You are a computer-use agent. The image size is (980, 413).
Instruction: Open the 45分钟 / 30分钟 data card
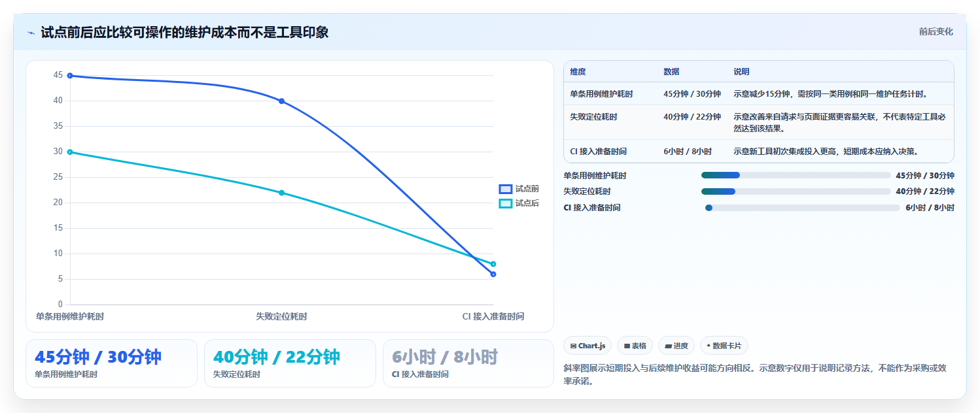tap(111, 363)
